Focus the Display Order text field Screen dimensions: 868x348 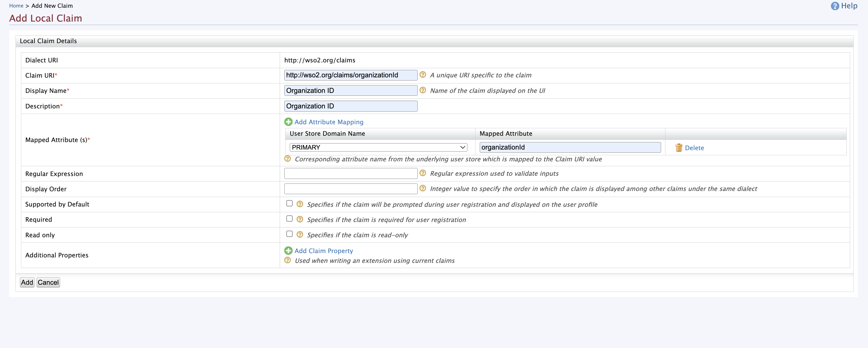351,189
